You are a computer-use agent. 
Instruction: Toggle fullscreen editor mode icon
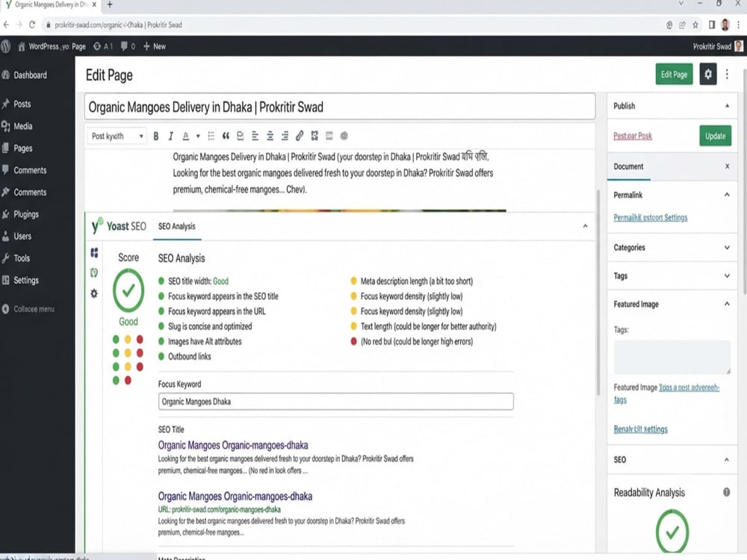point(314,136)
